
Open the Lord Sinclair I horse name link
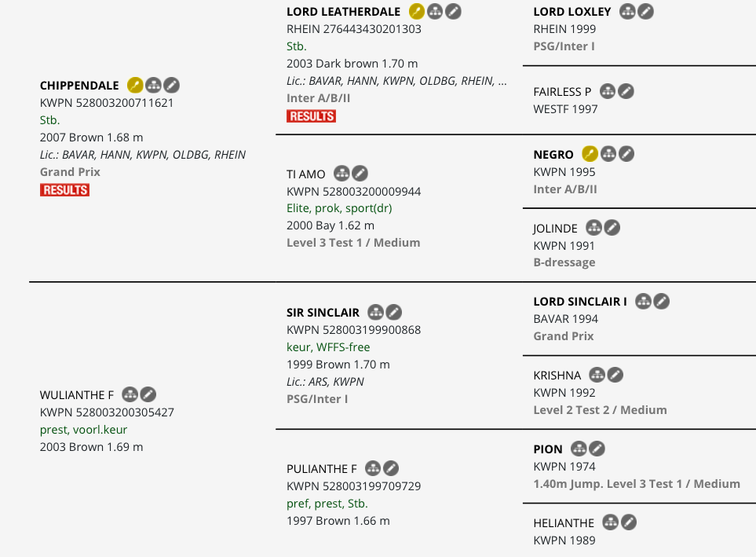click(580, 302)
